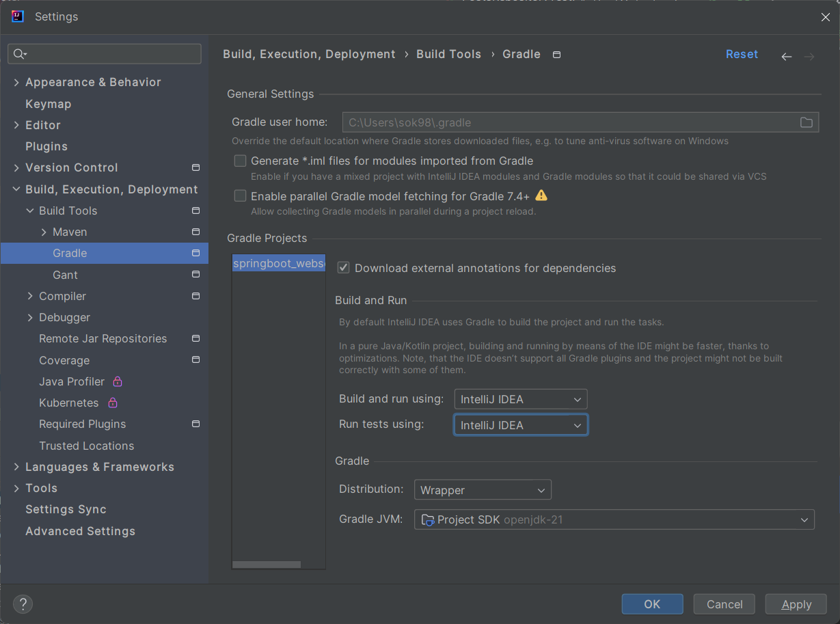
Task: Click project-level icon next to Gradle breadcrumb
Action: click(556, 55)
